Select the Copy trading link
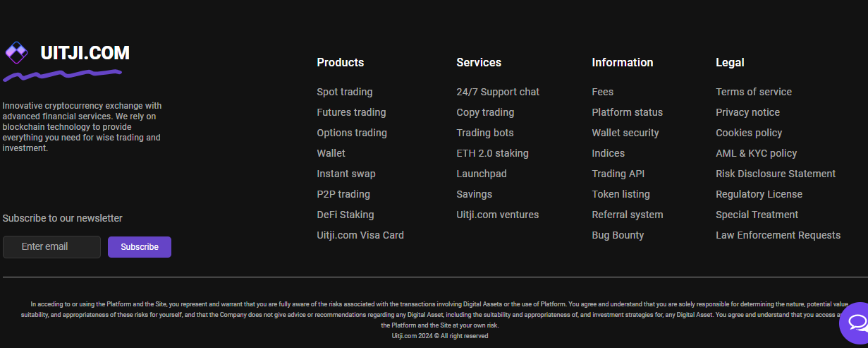This screenshot has height=348, width=868. (485, 112)
